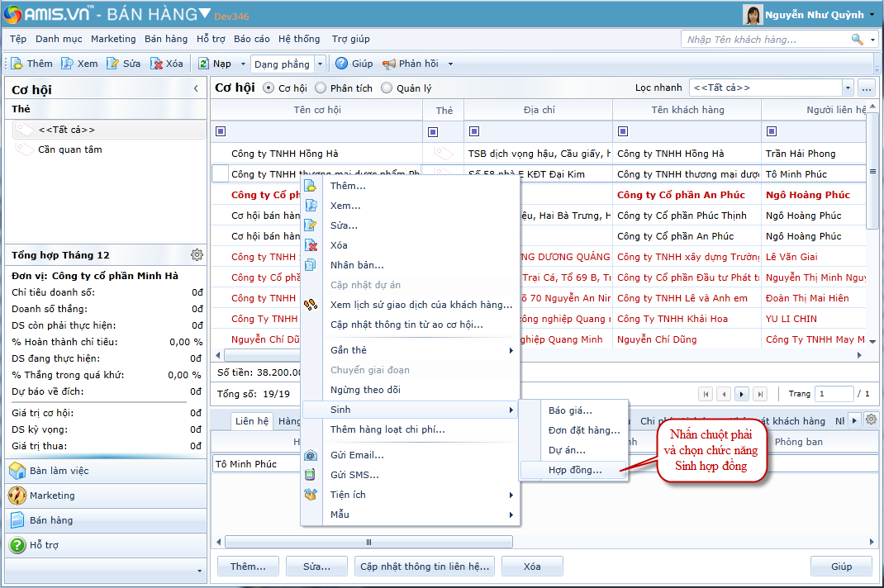Click the Thêm (add) toolbar icon
The image size is (884, 588).
(x=17, y=64)
